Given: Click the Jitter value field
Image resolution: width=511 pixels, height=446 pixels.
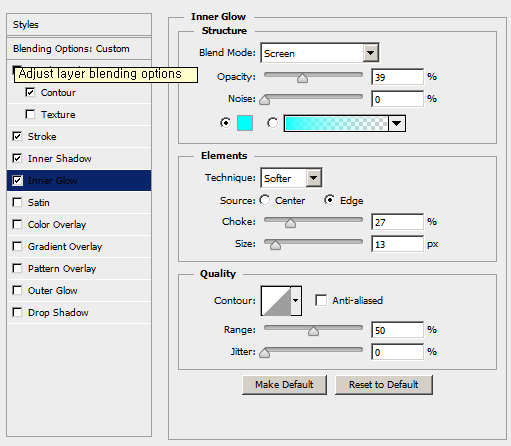Looking at the screenshot, I should 397,352.
